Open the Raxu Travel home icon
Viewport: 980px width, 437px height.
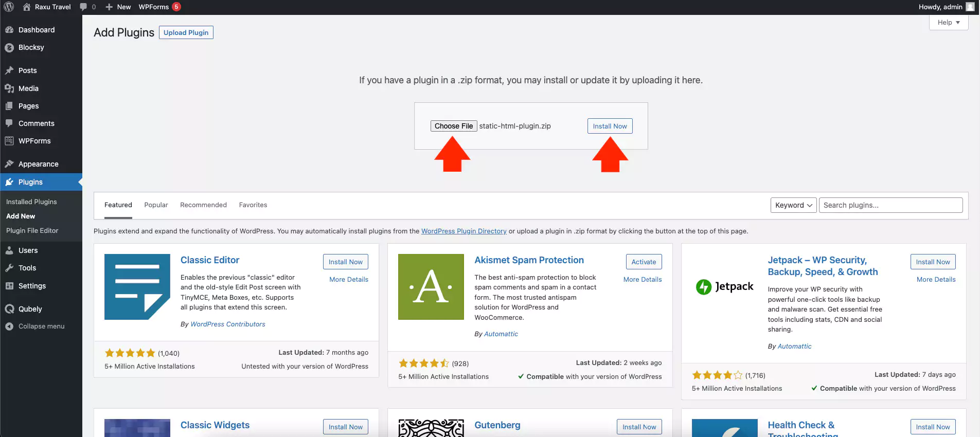(x=27, y=7)
